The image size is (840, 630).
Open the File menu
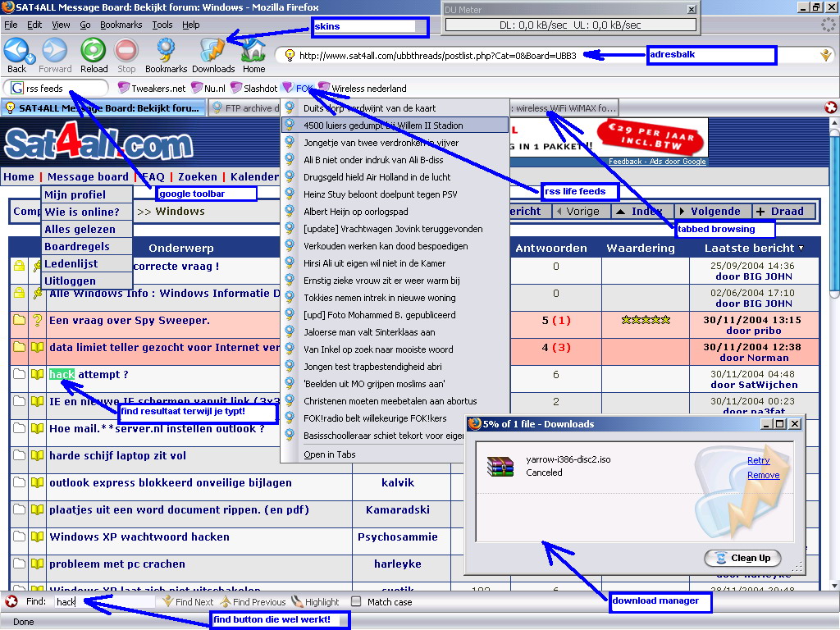click(x=11, y=25)
